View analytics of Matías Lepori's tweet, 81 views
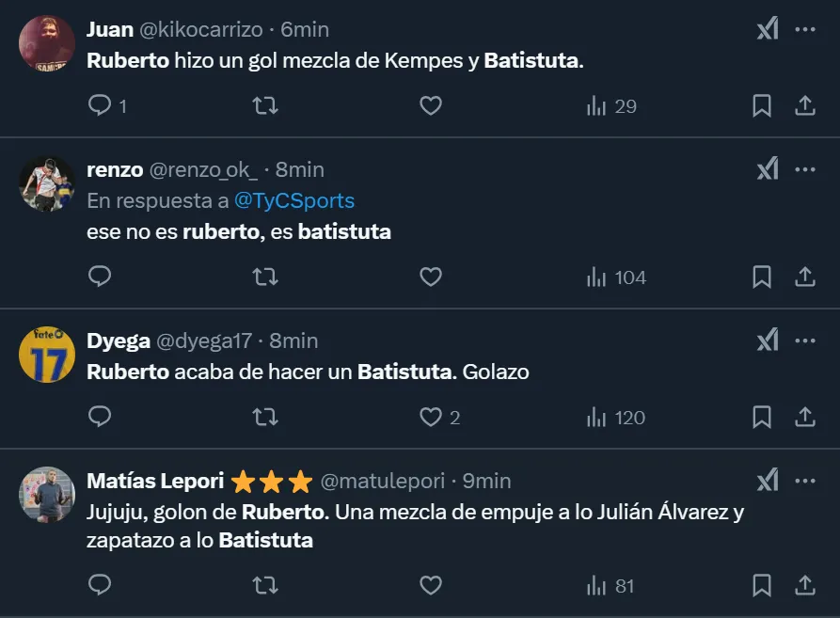Viewport: 840px width, 618px height. [610, 586]
